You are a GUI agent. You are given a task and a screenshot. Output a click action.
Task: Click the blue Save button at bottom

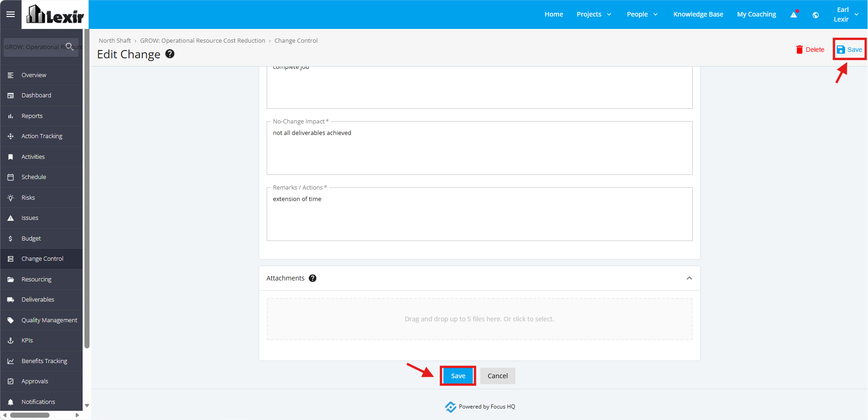(458, 376)
